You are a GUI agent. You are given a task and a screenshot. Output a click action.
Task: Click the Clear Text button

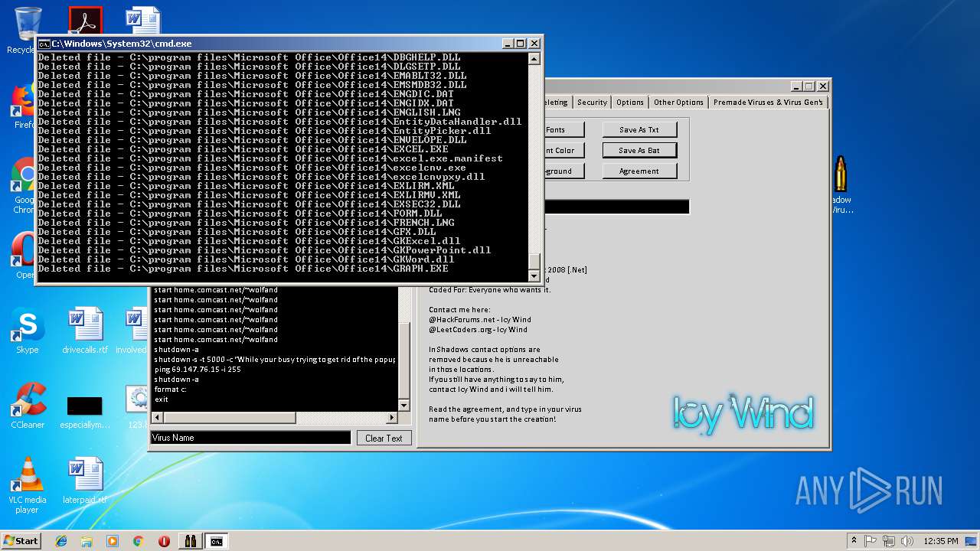[x=384, y=439]
